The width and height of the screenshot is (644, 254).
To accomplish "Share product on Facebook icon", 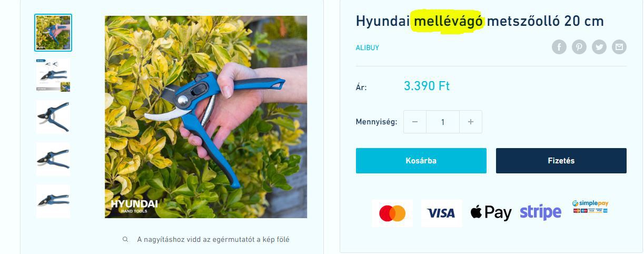I will (x=559, y=47).
